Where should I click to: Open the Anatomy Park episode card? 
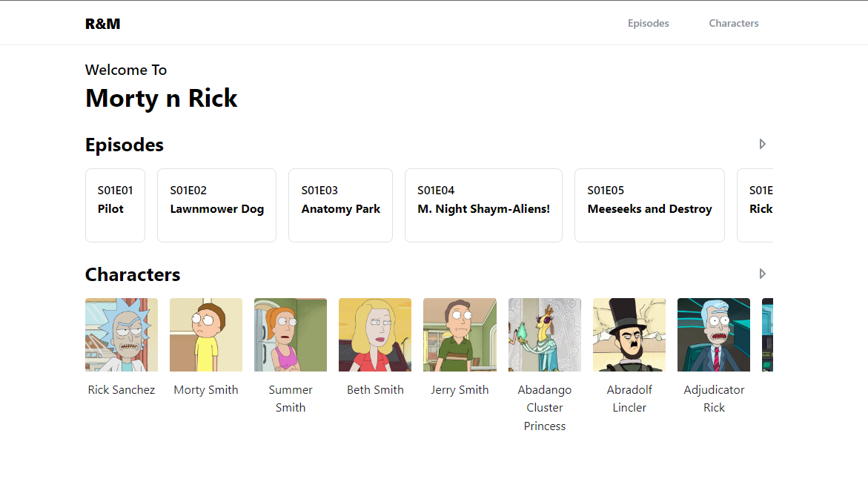point(340,205)
